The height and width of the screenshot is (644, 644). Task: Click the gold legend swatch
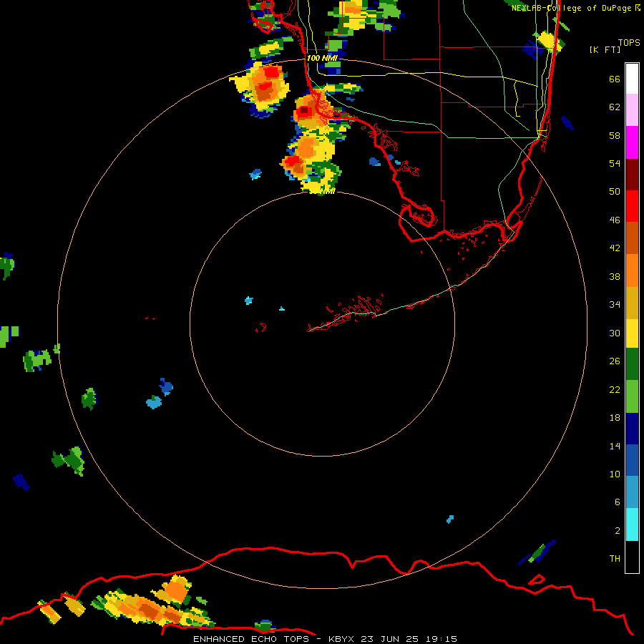pyautogui.click(x=632, y=303)
